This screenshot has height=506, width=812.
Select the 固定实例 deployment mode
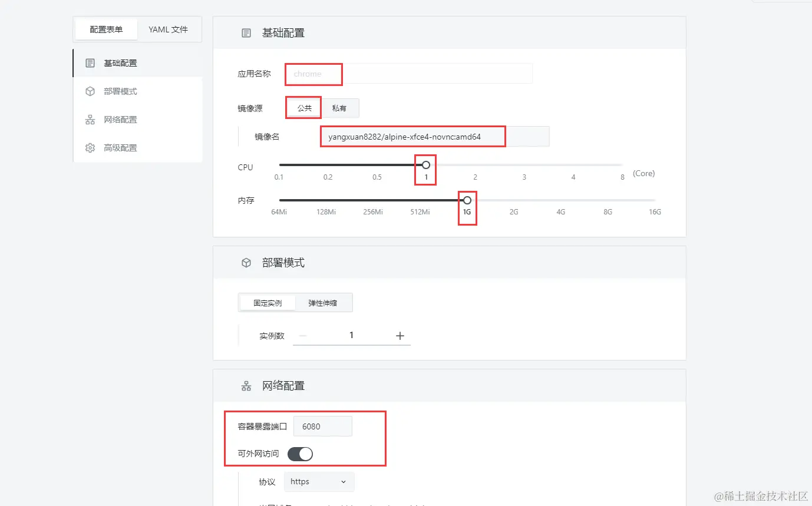point(268,303)
